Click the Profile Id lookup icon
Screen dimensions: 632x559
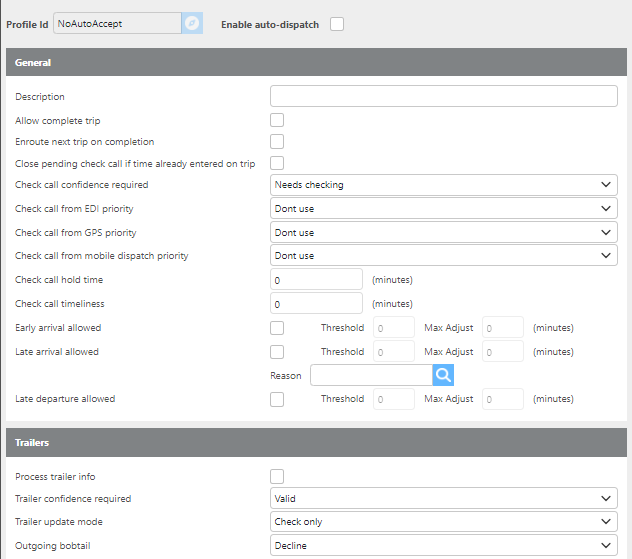tap(192, 23)
